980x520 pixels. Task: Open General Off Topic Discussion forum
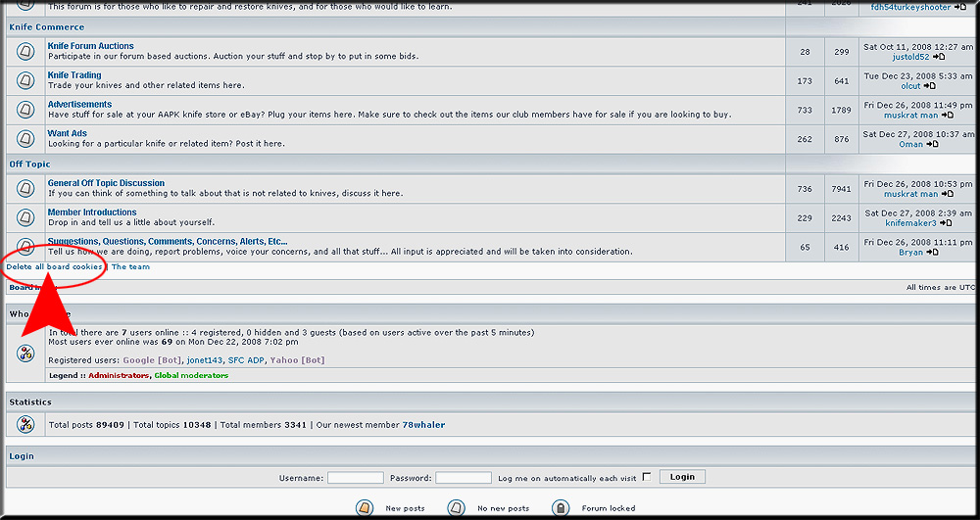click(x=106, y=183)
